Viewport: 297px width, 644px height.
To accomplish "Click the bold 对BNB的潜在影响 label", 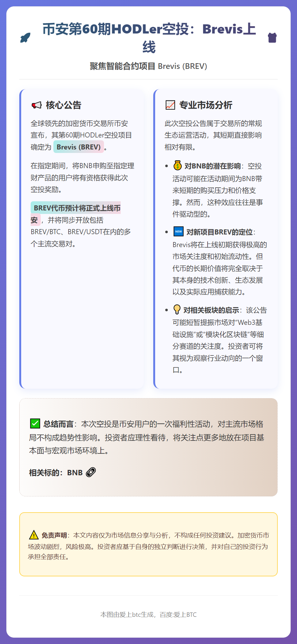I will pyautogui.click(x=213, y=166).
